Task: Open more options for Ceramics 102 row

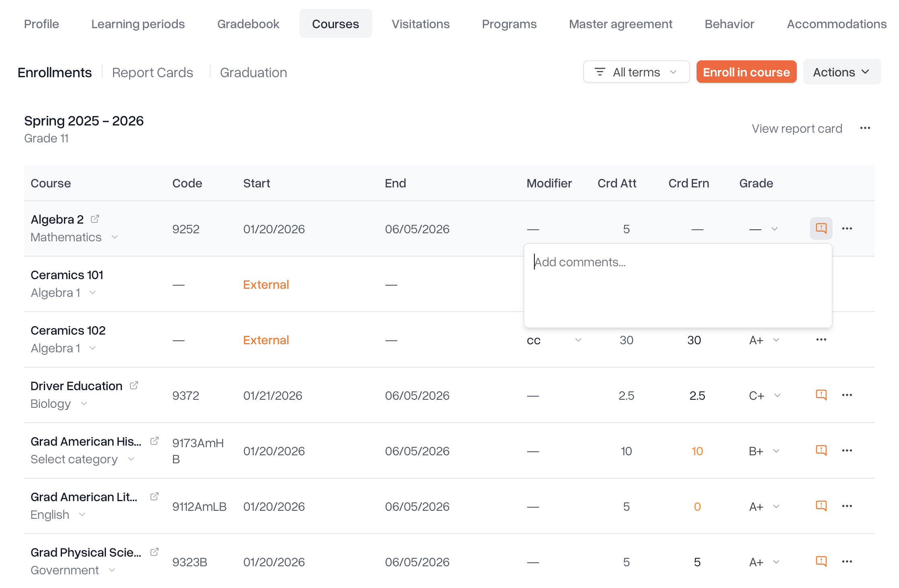Action: click(821, 340)
